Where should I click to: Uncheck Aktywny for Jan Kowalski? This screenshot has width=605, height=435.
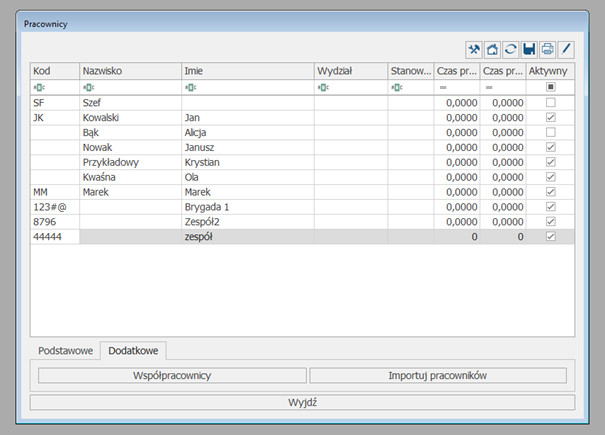click(551, 117)
